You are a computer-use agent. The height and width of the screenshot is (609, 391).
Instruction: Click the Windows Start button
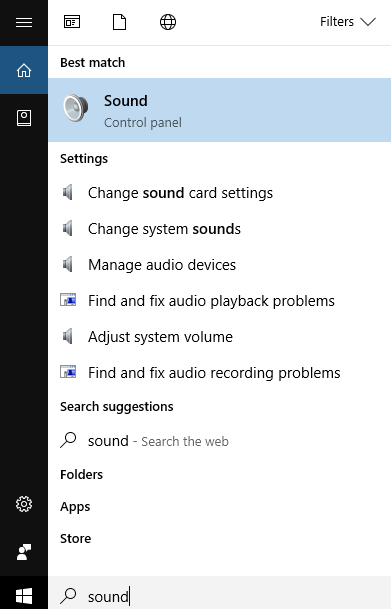click(x=24, y=595)
